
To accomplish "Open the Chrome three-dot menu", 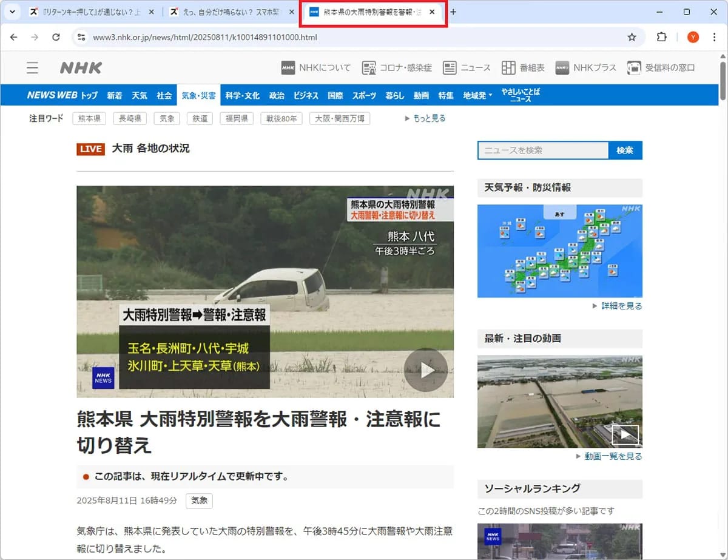I will (715, 38).
